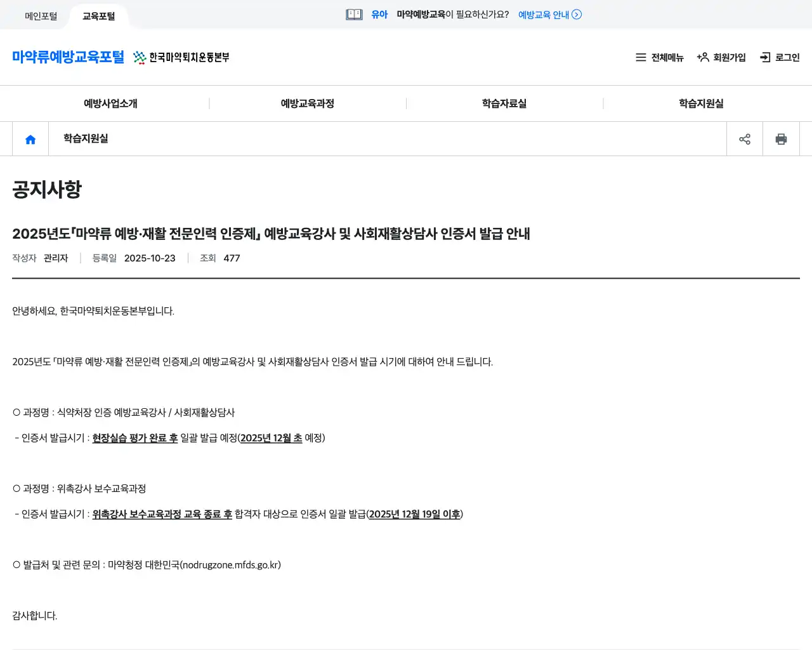Select the 학습지원실 breadcrumb label

(85, 138)
